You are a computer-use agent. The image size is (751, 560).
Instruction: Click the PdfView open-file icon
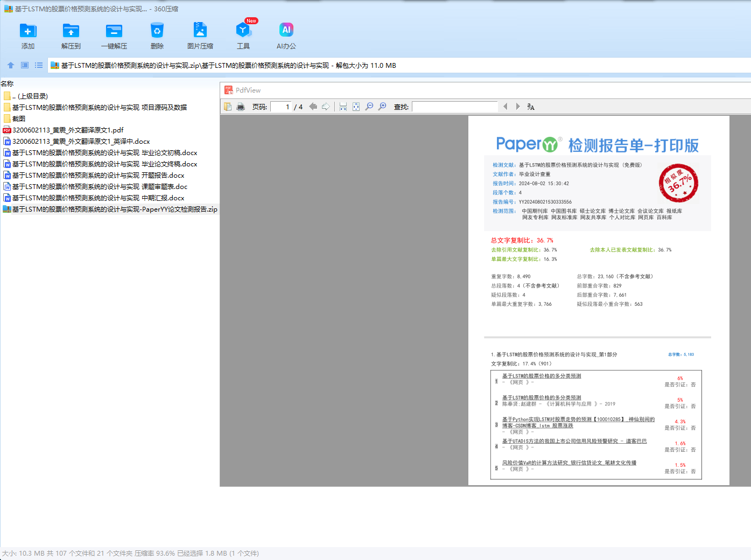pos(228,107)
